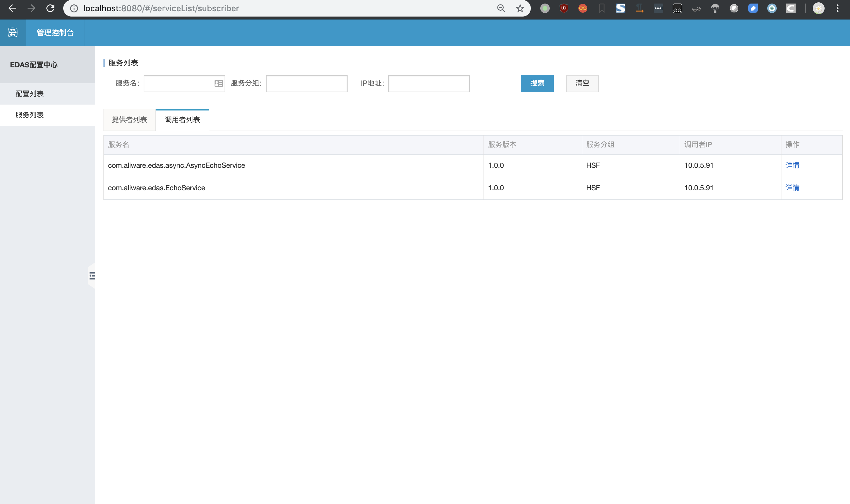
Task: Click the zoom magnifier icon in address bar
Action: pos(501,8)
